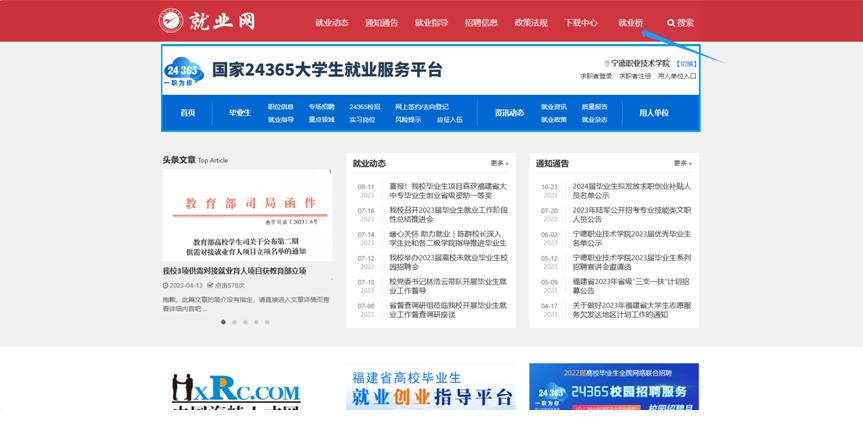Image resolution: width=863 pixels, height=433 pixels.
Task: Select 首页 in the blue platform menu
Action: point(188,113)
